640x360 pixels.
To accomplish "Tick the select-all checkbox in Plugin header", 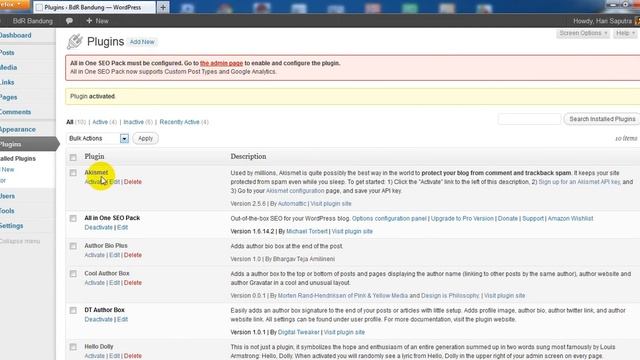I will pyautogui.click(x=73, y=157).
